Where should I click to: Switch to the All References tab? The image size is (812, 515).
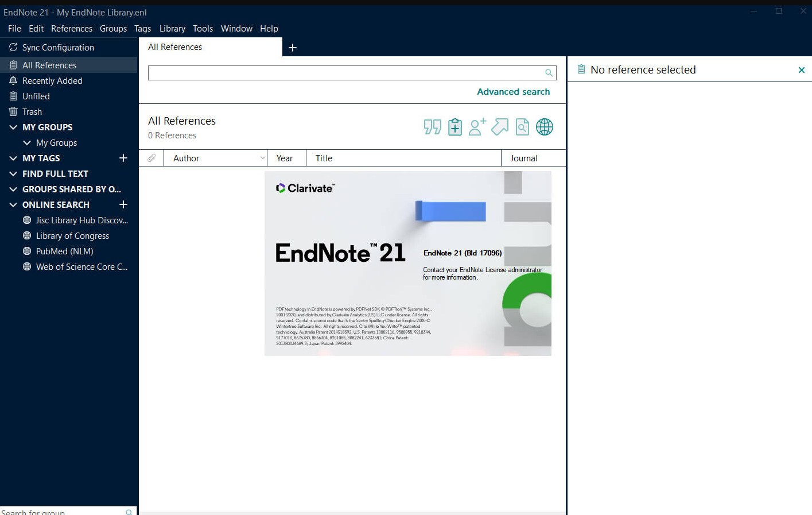[x=175, y=47]
